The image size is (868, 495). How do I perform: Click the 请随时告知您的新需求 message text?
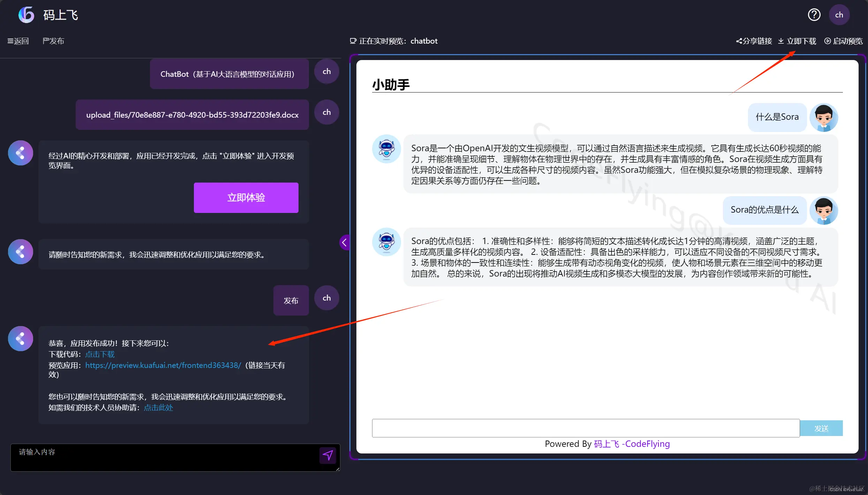[158, 255]
